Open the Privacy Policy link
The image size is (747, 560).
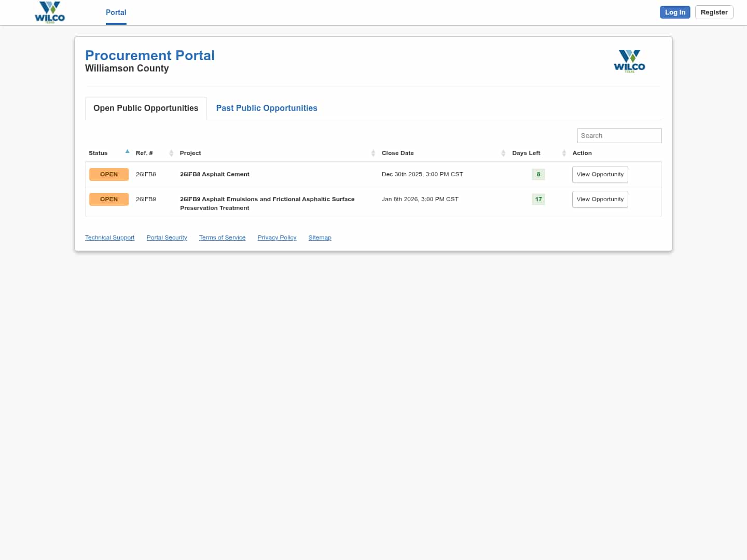(x=276, y=237)
